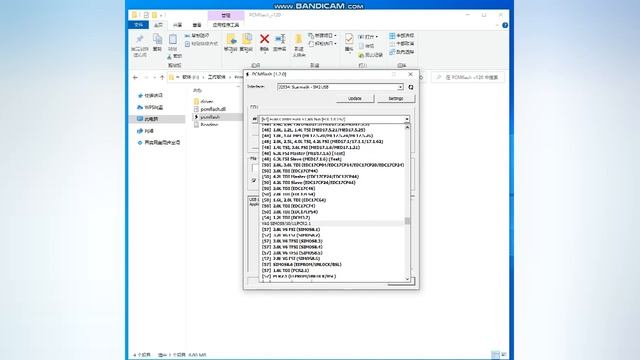Select 2.8L V6 FSI (SIMOS8.1) entry
Image resolution: width=640 pixels, height=360 pixels.
pyautogui.click(x=291, y=229)
